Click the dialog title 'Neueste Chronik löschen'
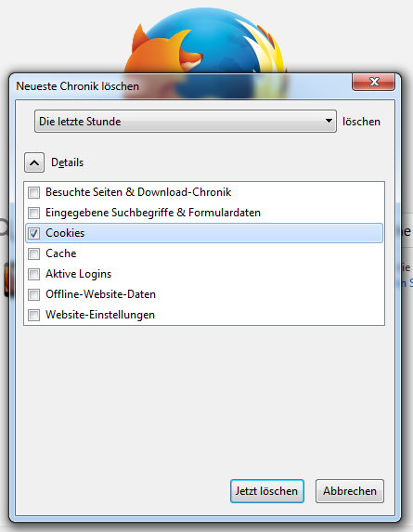The image size is (413, 532). (x=78, y=86)
